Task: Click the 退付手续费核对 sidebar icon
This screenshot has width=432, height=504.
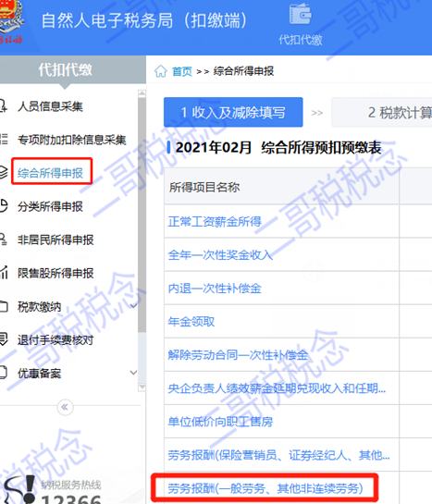Action: pyautogui.click(x=3, y=339)
